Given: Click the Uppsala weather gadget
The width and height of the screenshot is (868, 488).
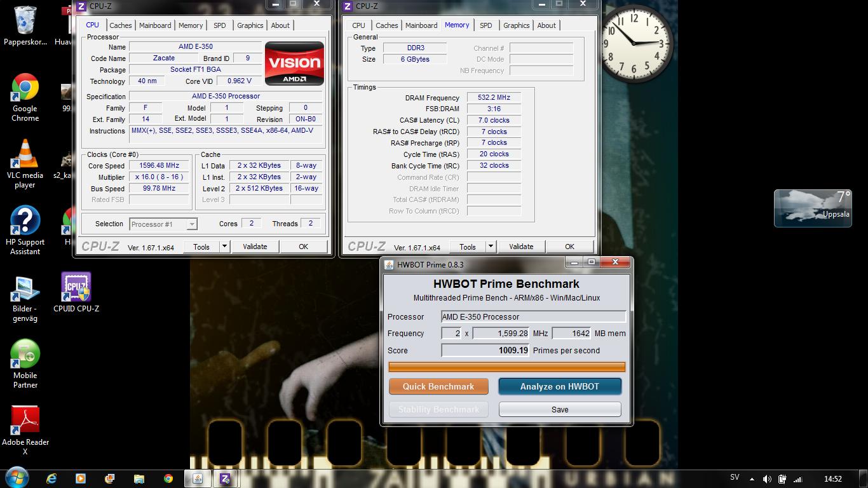Looking at the screenshot, I should click(813, 208).
